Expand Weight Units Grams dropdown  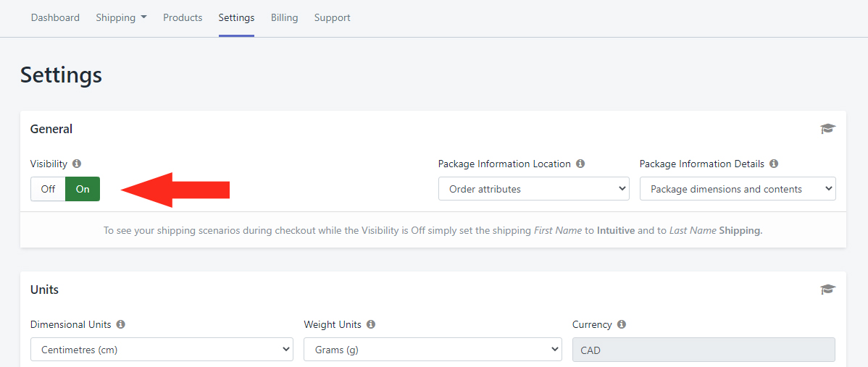pyautogui.click(x=433, y=350)
